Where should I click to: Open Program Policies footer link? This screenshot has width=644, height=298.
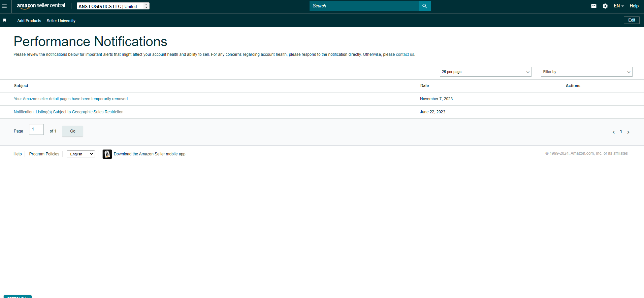44,154
